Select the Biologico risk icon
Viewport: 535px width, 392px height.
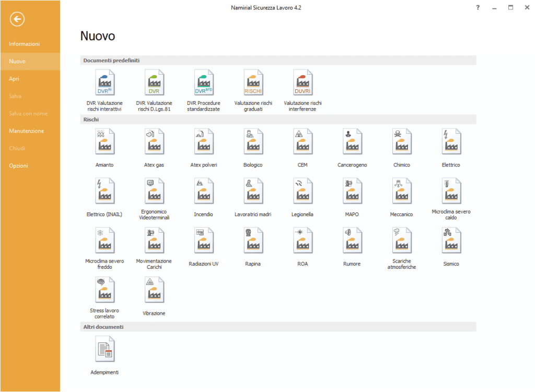click(x=253, y=141)
